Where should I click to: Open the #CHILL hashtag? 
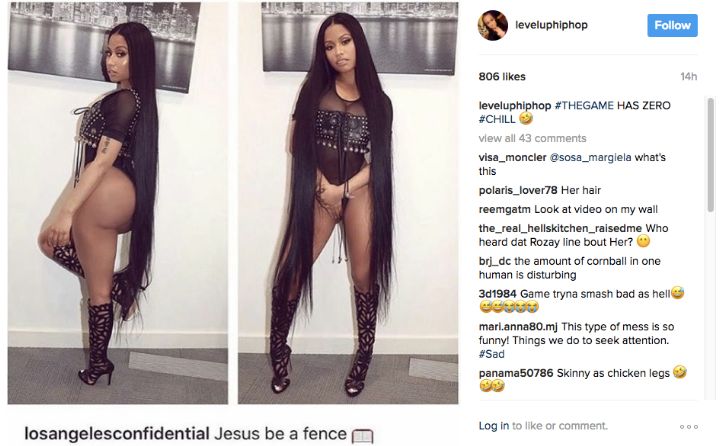497,119
